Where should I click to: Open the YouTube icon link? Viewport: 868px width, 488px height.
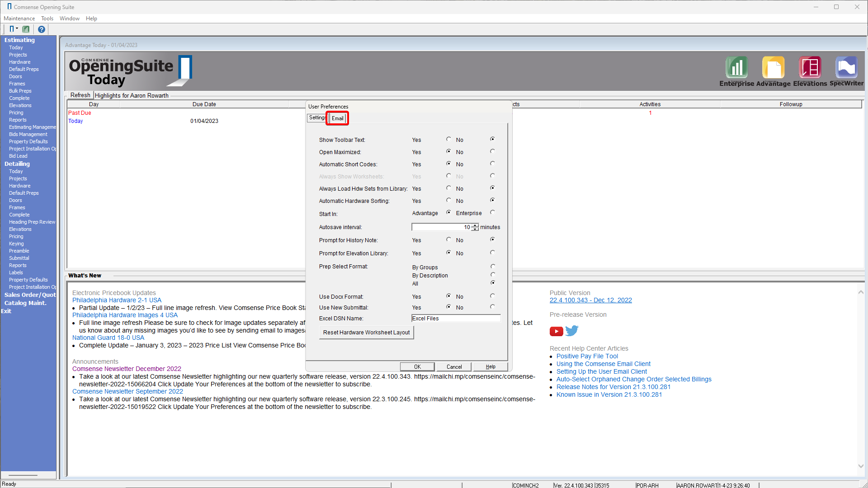tap(556, 331)
